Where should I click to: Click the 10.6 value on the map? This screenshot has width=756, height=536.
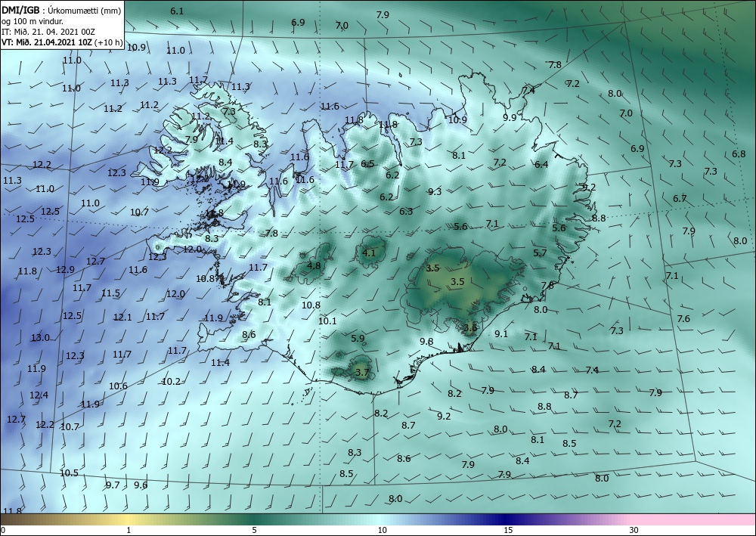(x=118, y=386)
